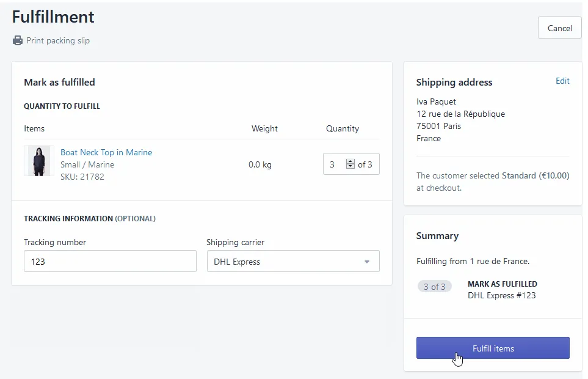Screen dimensions: 588x379
Task: Select the "Small / Marine" variant text
Action: click(87, 164)
